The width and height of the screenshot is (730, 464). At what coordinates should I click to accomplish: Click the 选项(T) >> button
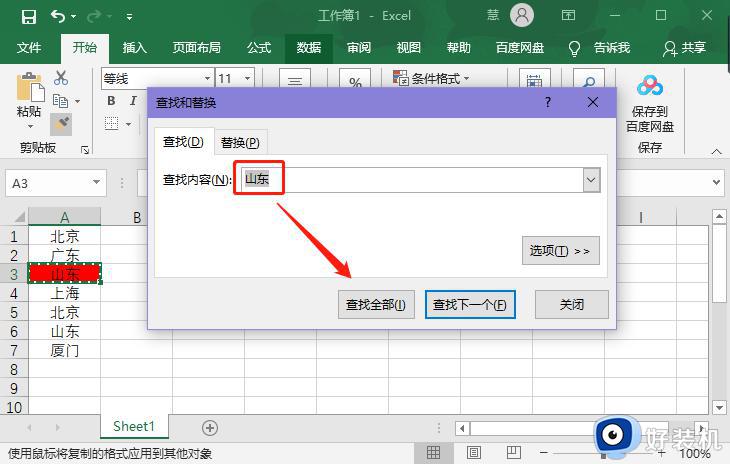[x=560, y=251]
